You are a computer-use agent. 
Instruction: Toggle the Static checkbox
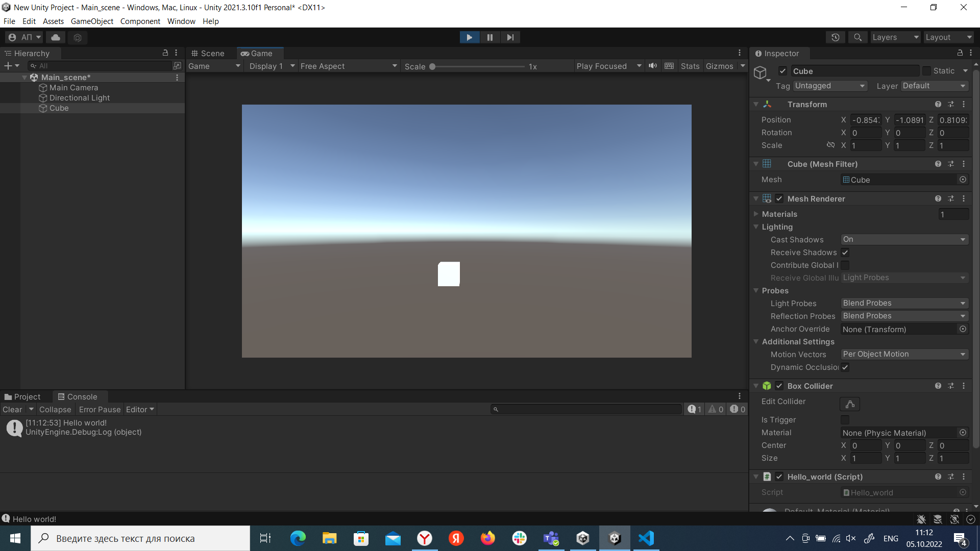[x=926, y=71]
